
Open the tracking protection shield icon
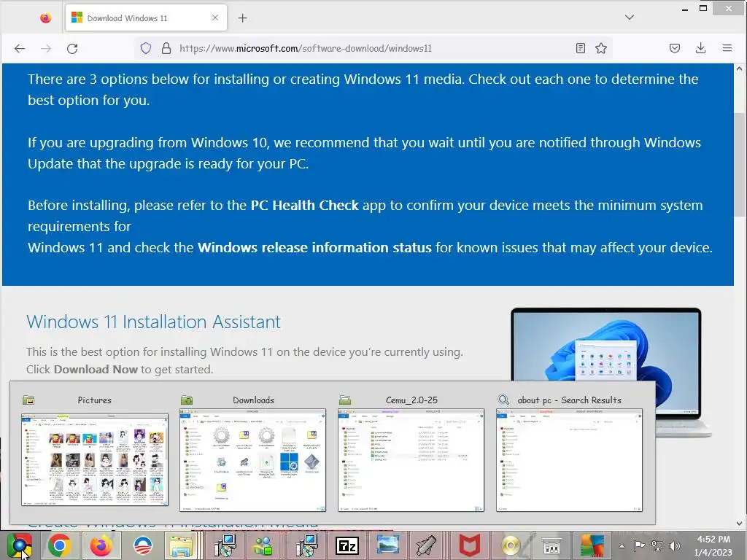click(146, 48)
